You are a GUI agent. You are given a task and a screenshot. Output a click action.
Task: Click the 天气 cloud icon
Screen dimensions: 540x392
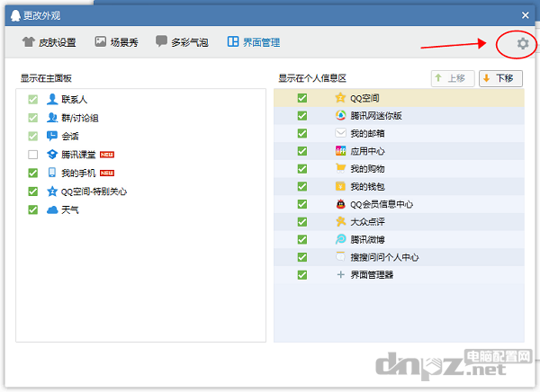coord(52,209)
